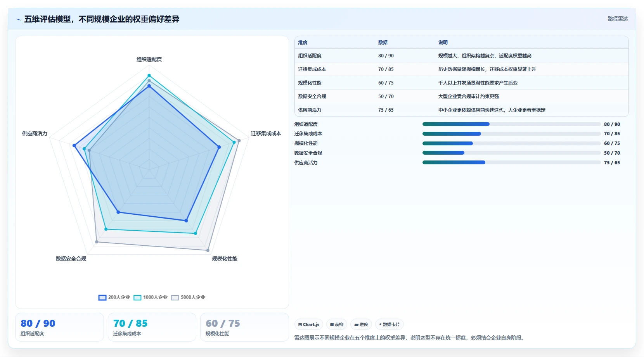Click the 60 / 75 规模化性能 card
Screen dimensions: 644x357
click(244, 327)
